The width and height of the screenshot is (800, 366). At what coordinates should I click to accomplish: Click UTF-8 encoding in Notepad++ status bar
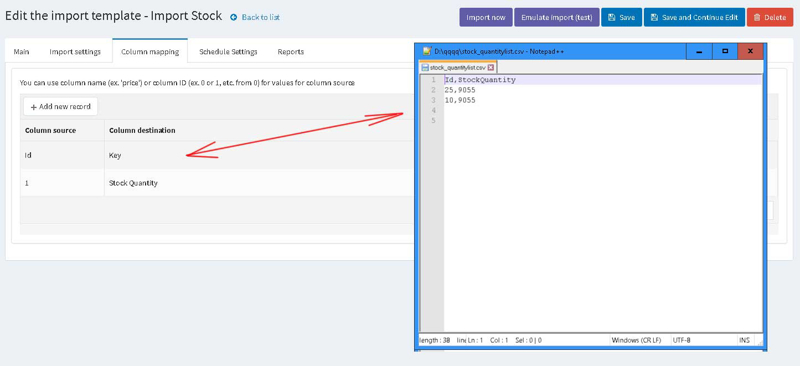tap(682, 340)
